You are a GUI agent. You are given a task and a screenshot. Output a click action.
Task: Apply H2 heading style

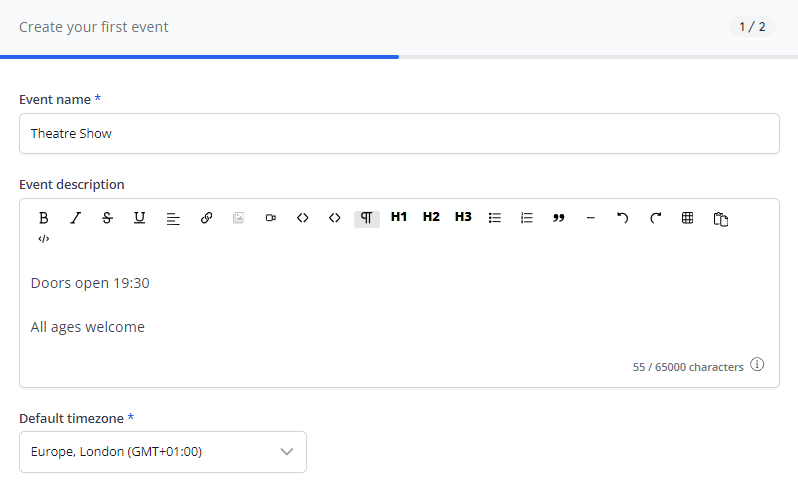(431, 217)
